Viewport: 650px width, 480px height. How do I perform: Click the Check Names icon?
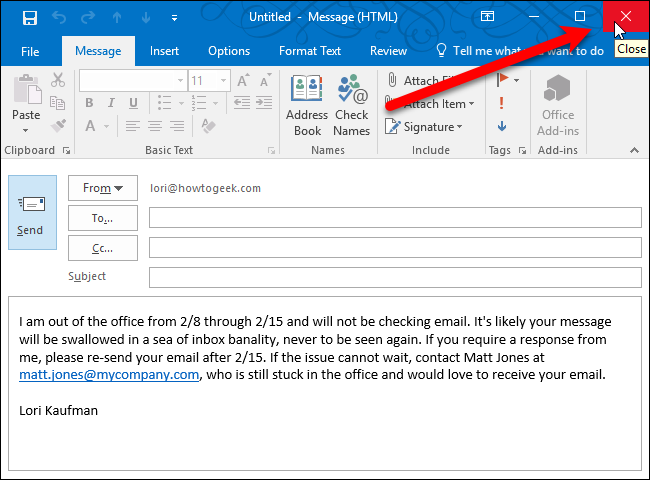352,106
